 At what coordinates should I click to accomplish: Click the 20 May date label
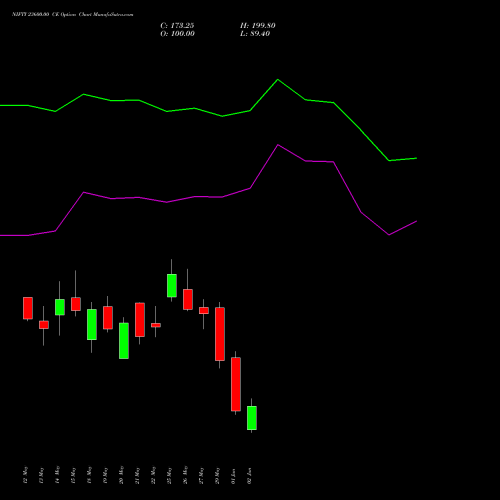pos(122,475)
